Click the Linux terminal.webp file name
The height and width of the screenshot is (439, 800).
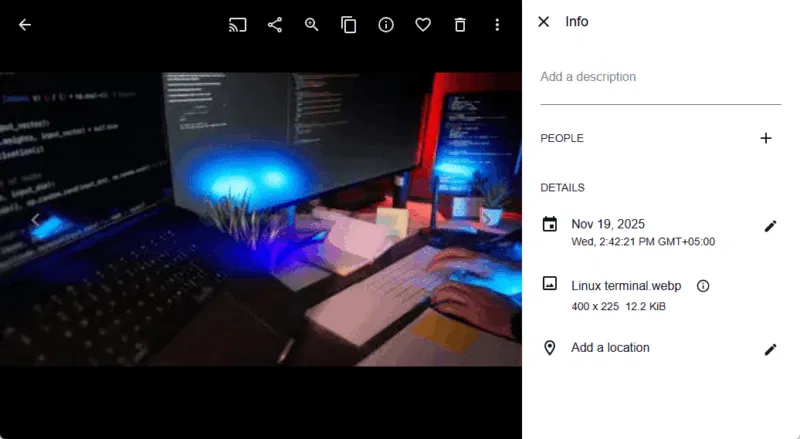tap(626, 286)
